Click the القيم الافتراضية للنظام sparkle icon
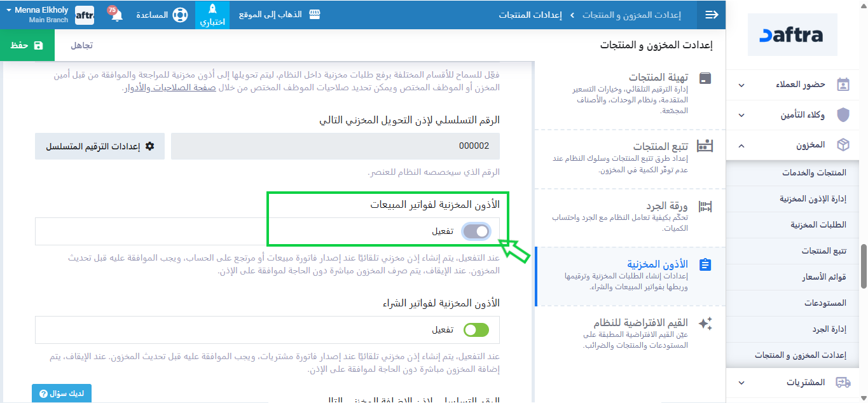 pos(705,324)
